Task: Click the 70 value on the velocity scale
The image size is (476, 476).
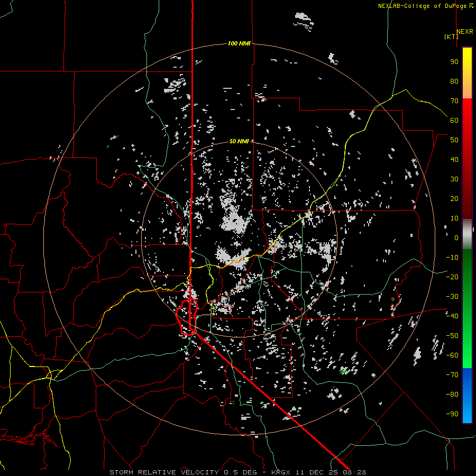Action: pyautogui.click(x=454, y=101)
